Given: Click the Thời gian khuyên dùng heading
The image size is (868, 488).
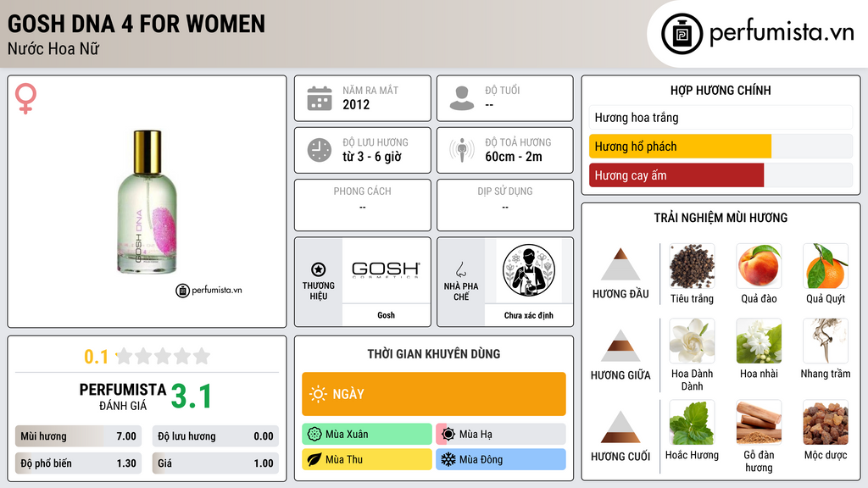Looking at the screenshot, I should (434, 353).
